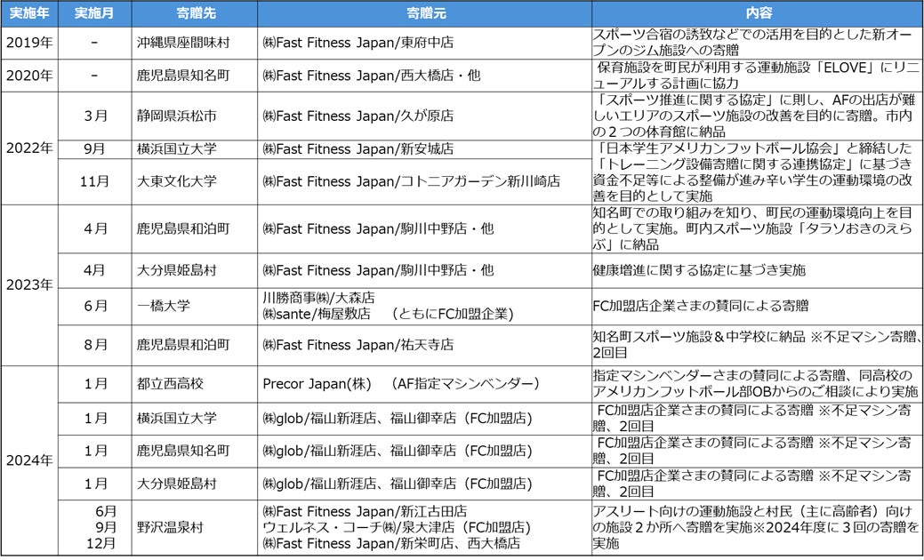This screenshot has width=924, height=560.
Task: Click the ウェルネス・コーチ㈱/泉大津店 donor cell
Action: click(x=424, y=528)
